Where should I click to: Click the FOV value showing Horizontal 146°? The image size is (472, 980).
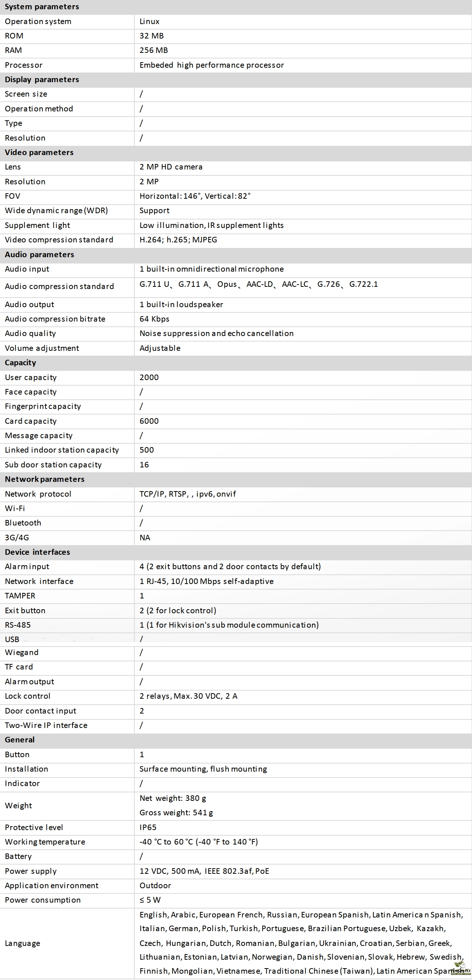(x=195, y=196)
